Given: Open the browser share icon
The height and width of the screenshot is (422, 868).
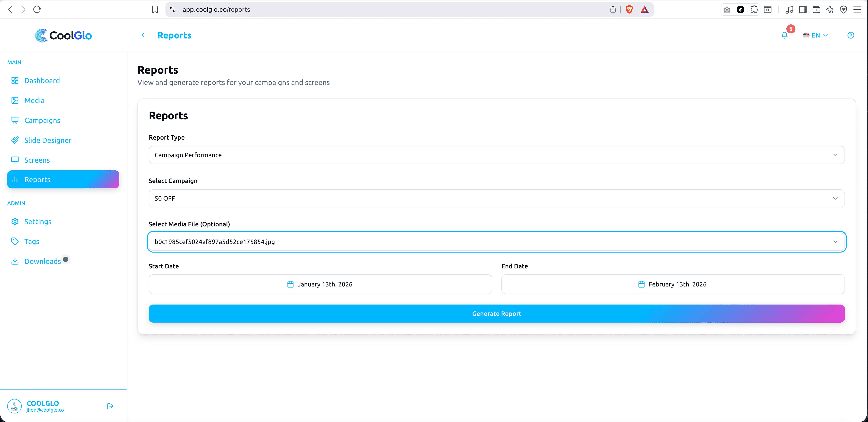Looking at the screenshot, I should pyautogui.click(x=613, y=9).
